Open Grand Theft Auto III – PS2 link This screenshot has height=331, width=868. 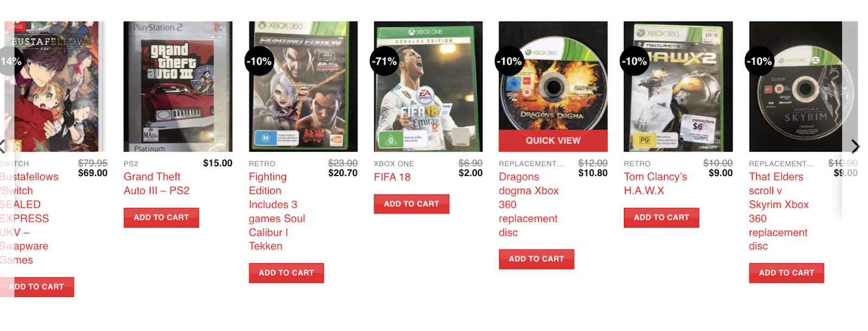tap(156, 184)
